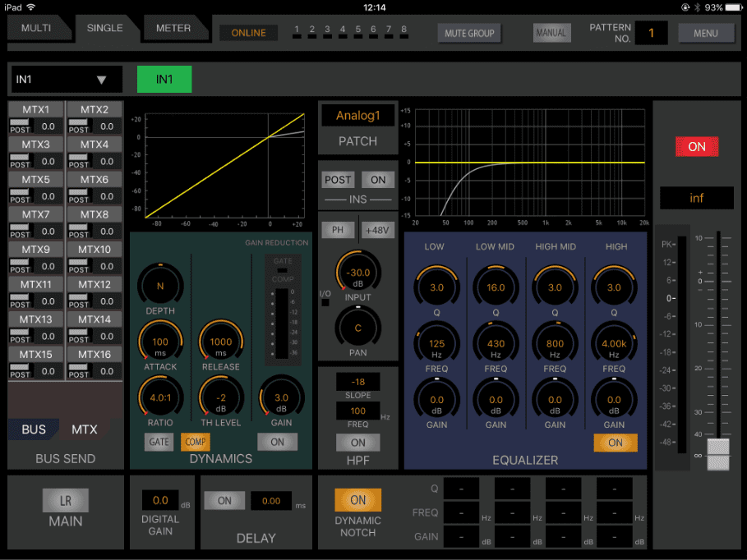Viewport: 747px width, 560px height.
Task: Switch to the MTX send tab
Action: [85, 429]
